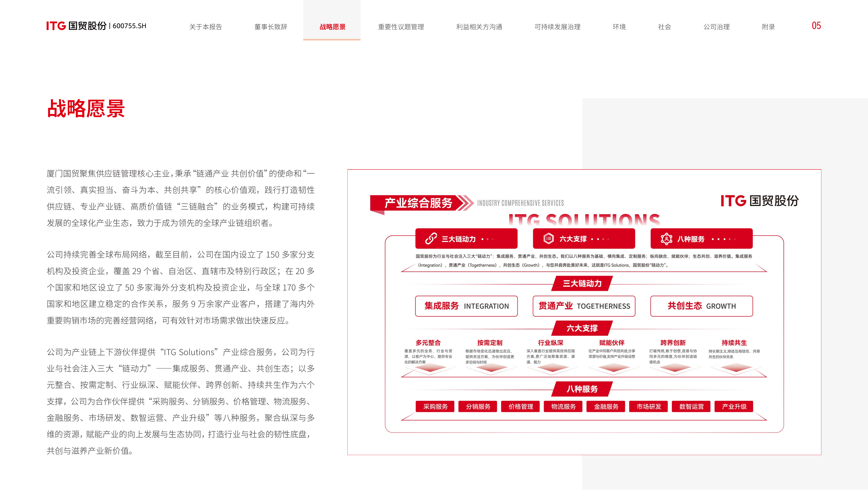Click the 六大支撑 red header button
868x490 pixels.
(584, 239)
